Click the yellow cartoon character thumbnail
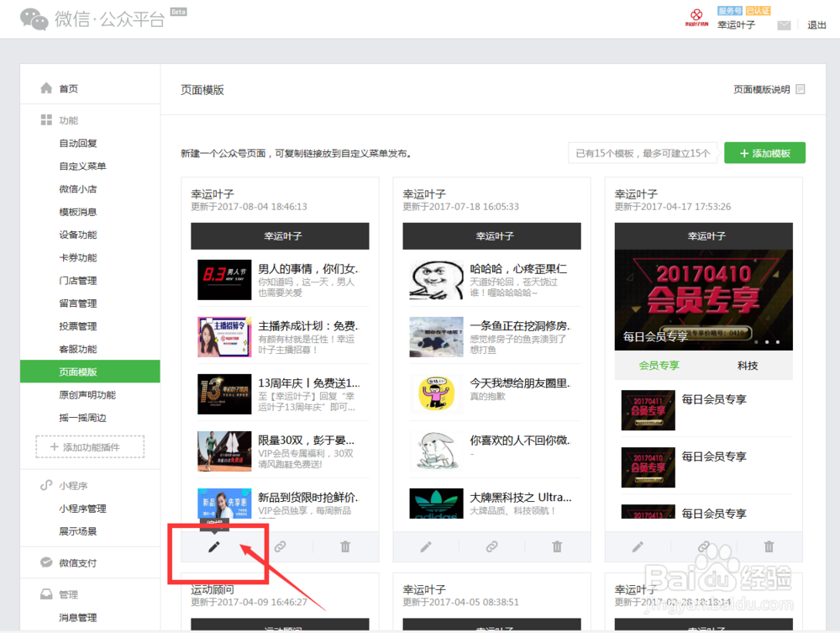The width and height of the screenshot is (840, 633). 436,394
